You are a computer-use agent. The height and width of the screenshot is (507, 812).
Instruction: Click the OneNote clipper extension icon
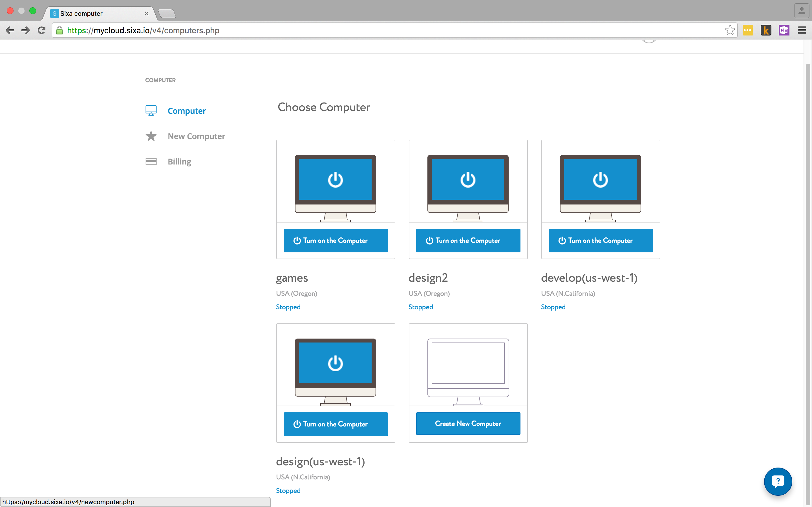[784, 30]
